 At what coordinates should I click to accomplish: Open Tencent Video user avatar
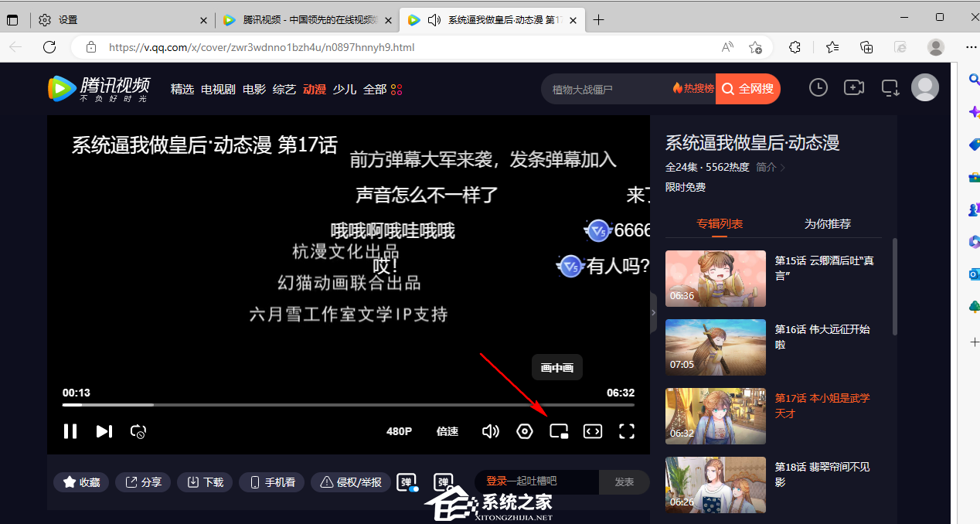[925, 88]
